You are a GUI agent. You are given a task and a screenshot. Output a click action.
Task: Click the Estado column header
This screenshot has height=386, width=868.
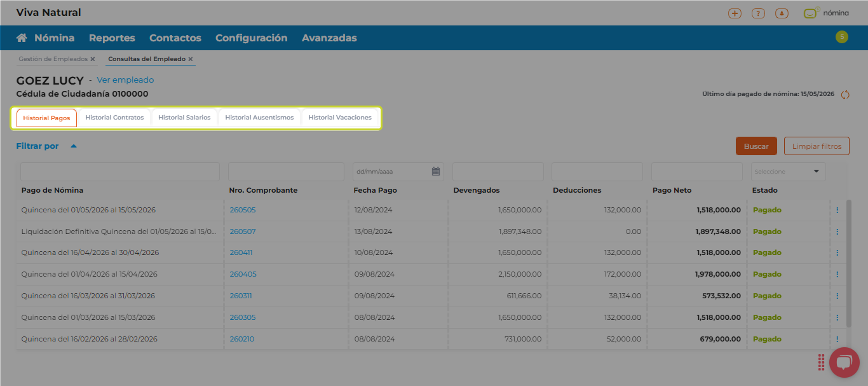(764, 190)
